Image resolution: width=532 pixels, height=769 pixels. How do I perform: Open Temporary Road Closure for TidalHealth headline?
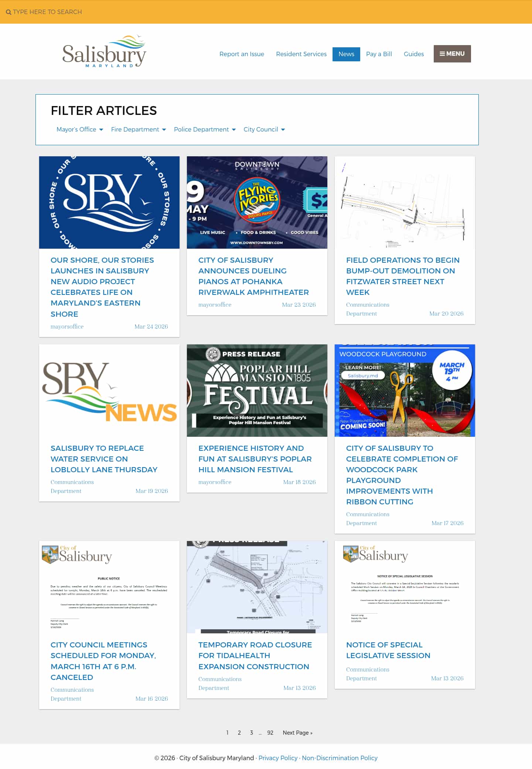(x=255, y=656)
